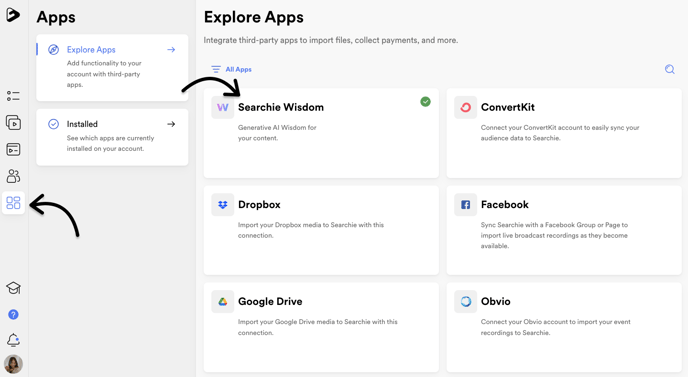Open the Obvio app title

(x=495, y=302)
